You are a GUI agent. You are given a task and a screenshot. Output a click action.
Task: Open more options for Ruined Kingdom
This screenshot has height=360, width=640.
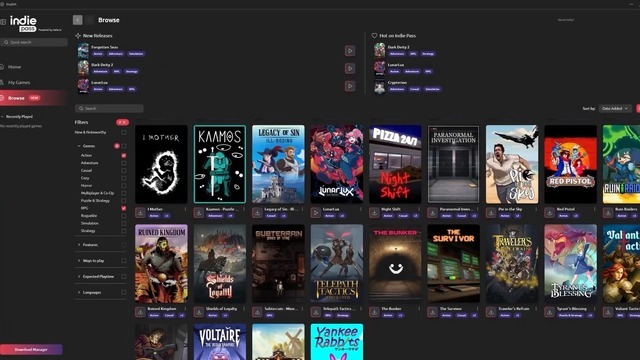pos(185,309)
